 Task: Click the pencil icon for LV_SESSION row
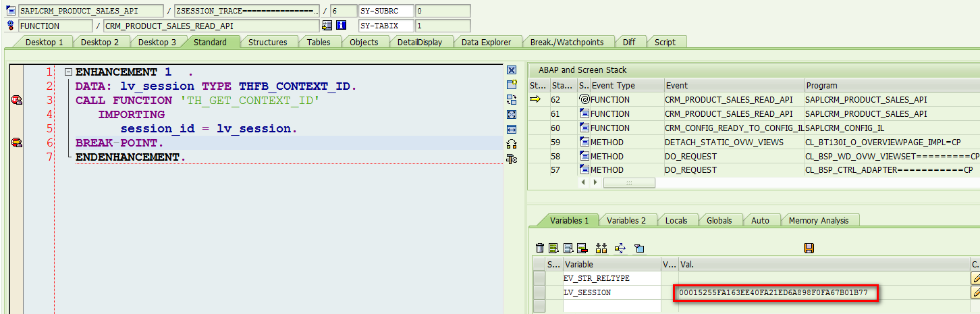975,292
